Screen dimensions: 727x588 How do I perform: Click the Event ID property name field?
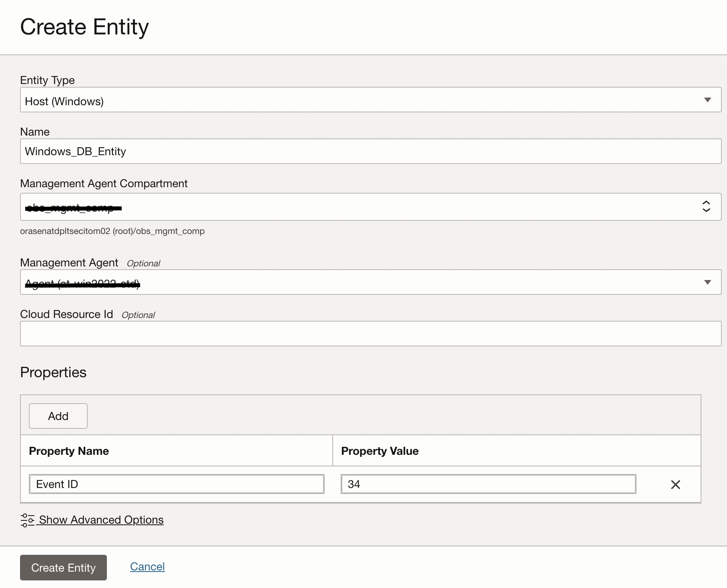[x=176, y=484]
